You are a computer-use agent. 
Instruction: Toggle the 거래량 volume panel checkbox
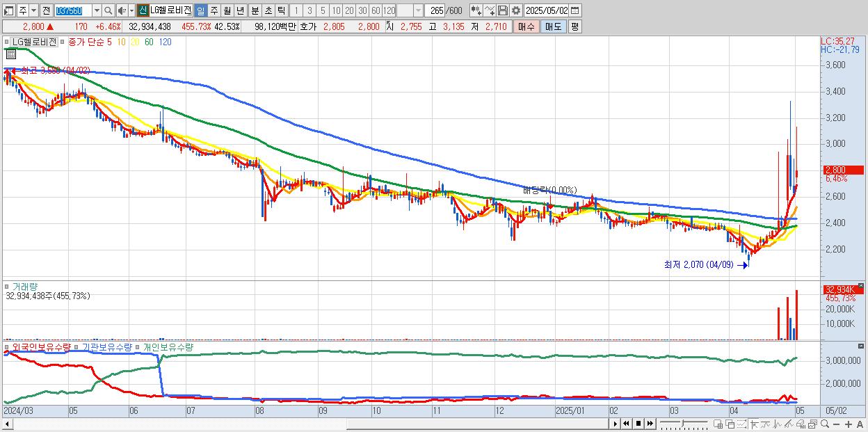tap(8, 287)
